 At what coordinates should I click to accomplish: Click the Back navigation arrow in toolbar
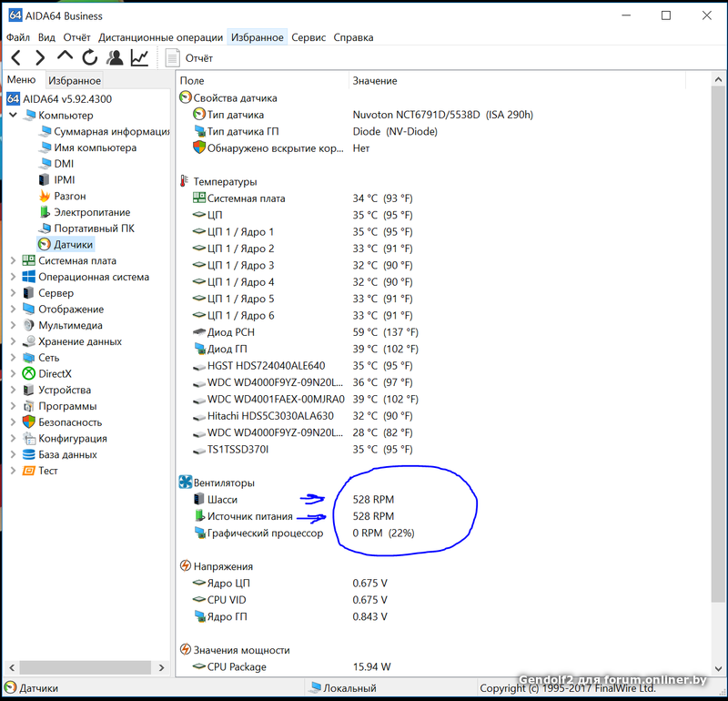point(15,58)
